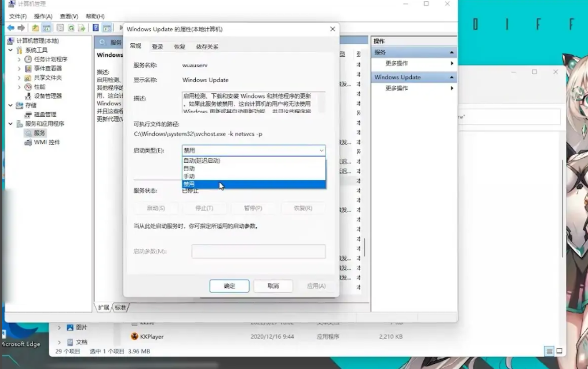Open the 操作(A) menu
This screenshot has height=369, width=588.
pyautogui.click(x=43, y=16)
